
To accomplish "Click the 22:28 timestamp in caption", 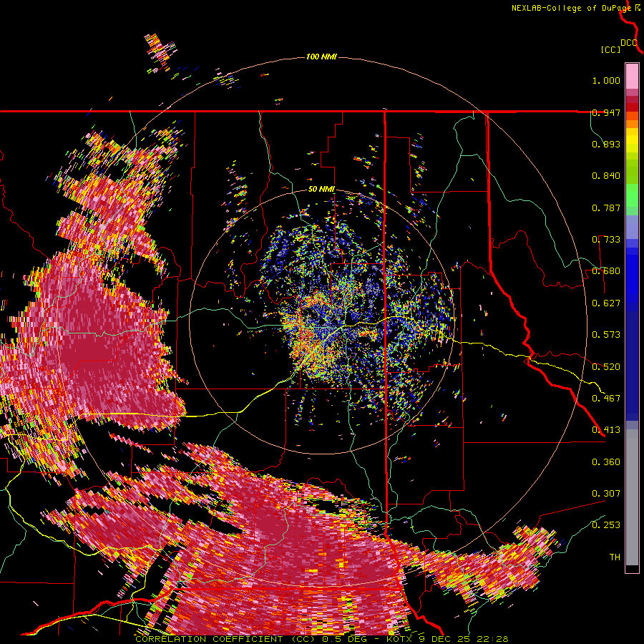I will [493, 639].
